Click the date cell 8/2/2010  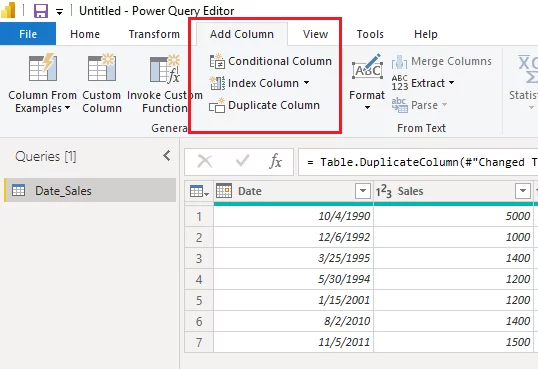(x=293, y=321)
